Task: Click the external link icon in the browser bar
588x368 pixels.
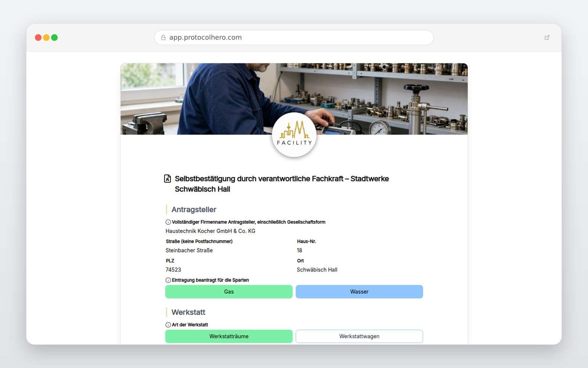Action: pos(547,38)
